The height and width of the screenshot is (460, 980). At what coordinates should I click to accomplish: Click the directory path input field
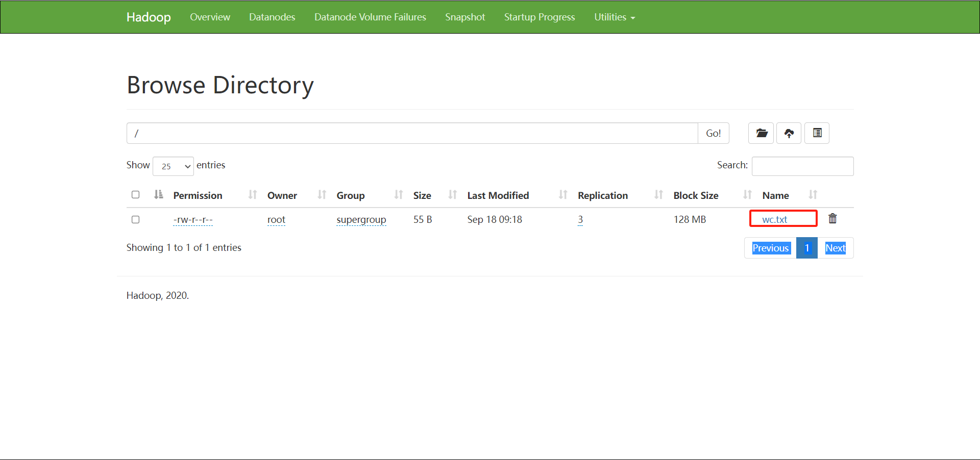tap(412, 133)
